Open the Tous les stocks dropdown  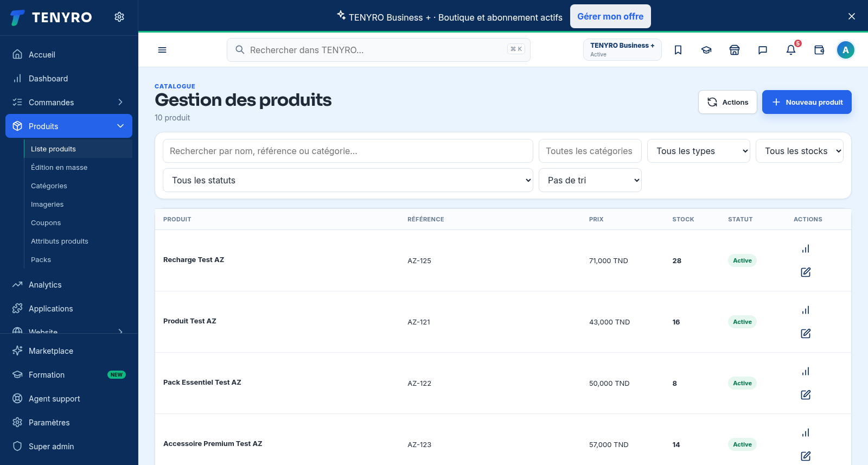click(x=800, y=151)
